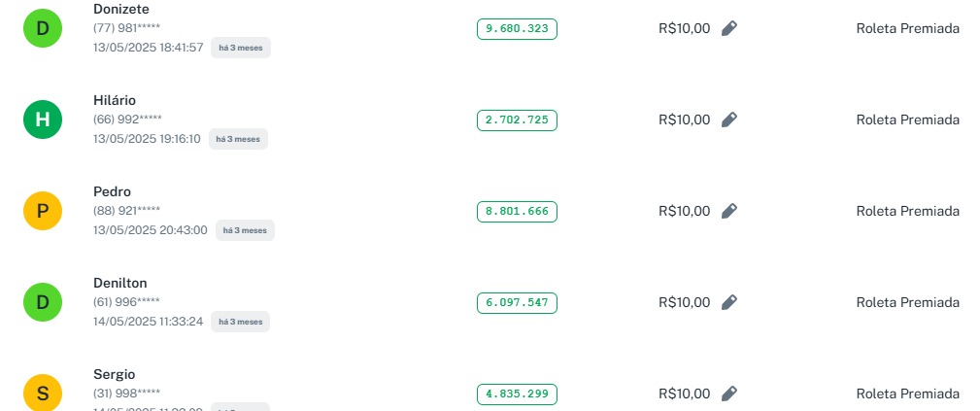Click ticket number 6.097.547 badge
The width and height of the screenshot is (980, 411).
517,302
